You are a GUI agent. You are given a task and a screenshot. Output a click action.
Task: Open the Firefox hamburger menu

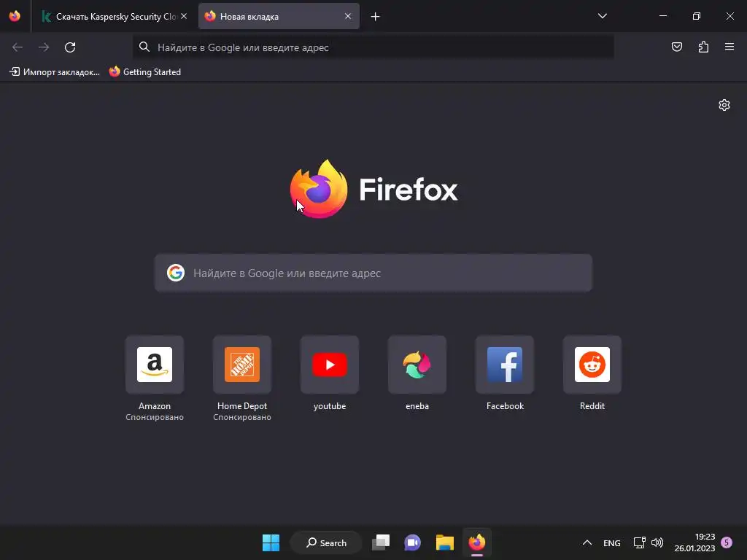coord(729,47)
